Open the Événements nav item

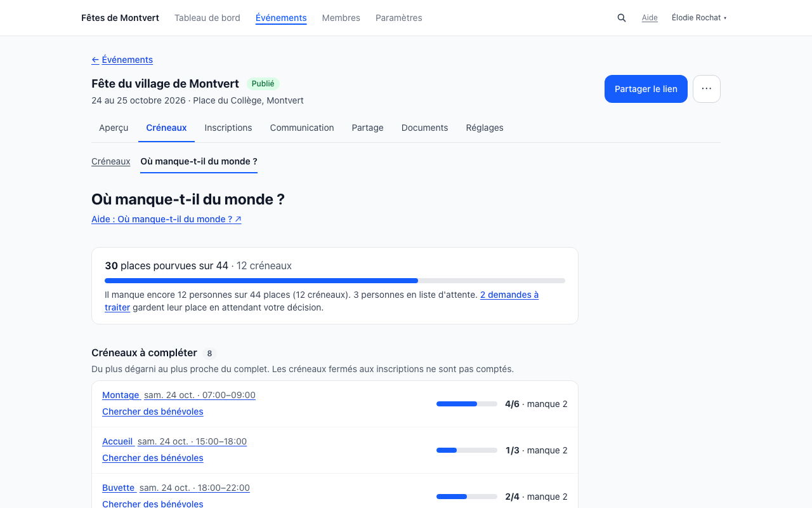point(281,18)
